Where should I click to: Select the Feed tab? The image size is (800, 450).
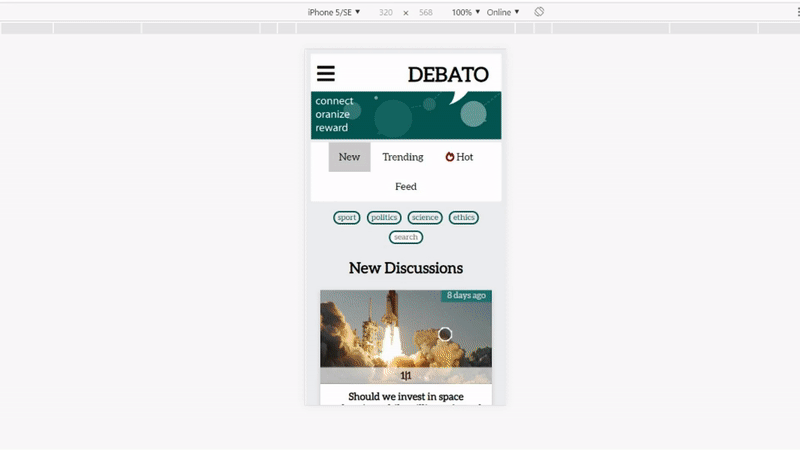coord(405,187)
